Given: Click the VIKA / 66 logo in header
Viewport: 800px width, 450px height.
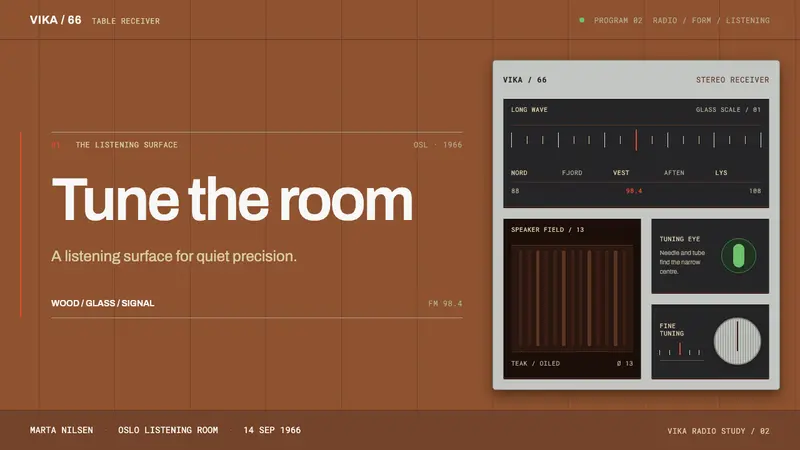Looking at the screenshot, I should coord(56,20).
